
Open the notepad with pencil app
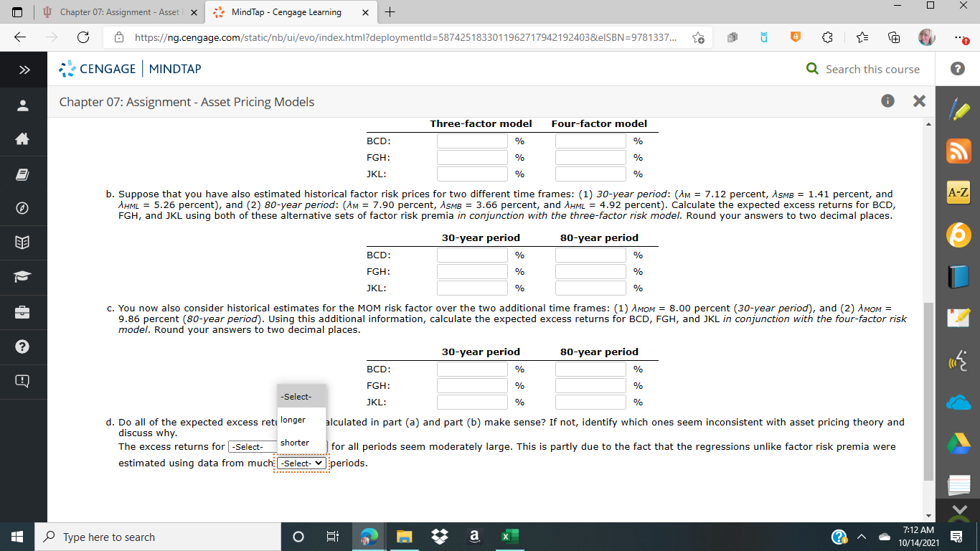(959, 318)
